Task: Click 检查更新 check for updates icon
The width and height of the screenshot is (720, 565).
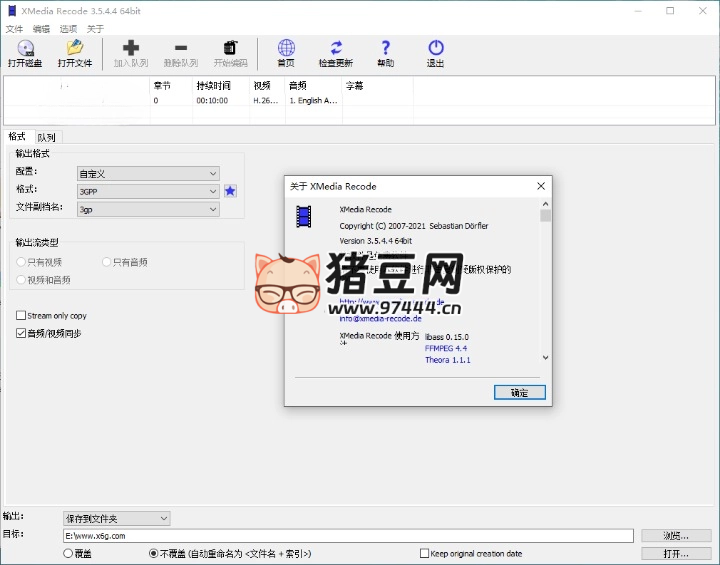Action: click(x=336, y=54)
